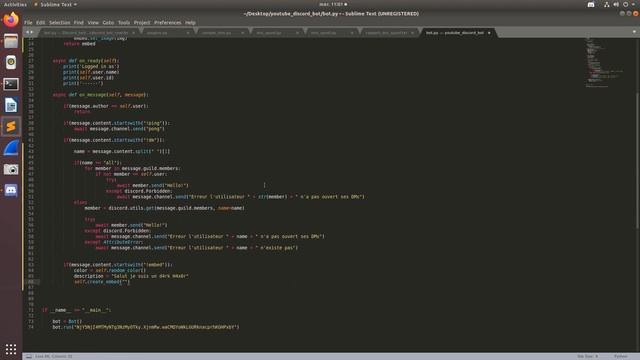Screen dimensions: 640x360
Task: Close the first bot.py tab
Action: point(133,33)
